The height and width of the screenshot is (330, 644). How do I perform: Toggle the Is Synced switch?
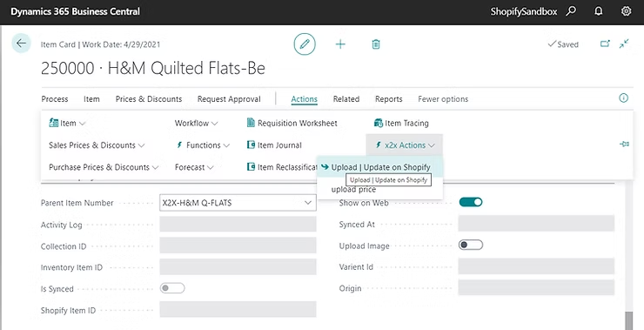point(172,288)
